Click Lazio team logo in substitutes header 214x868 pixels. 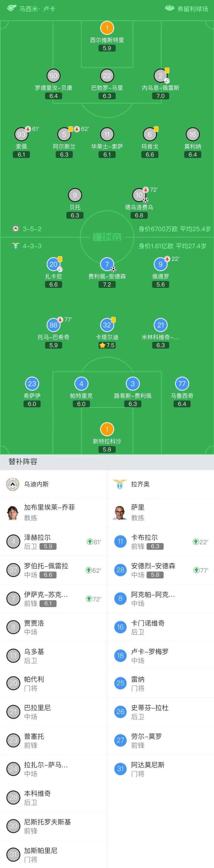(120, 484)
